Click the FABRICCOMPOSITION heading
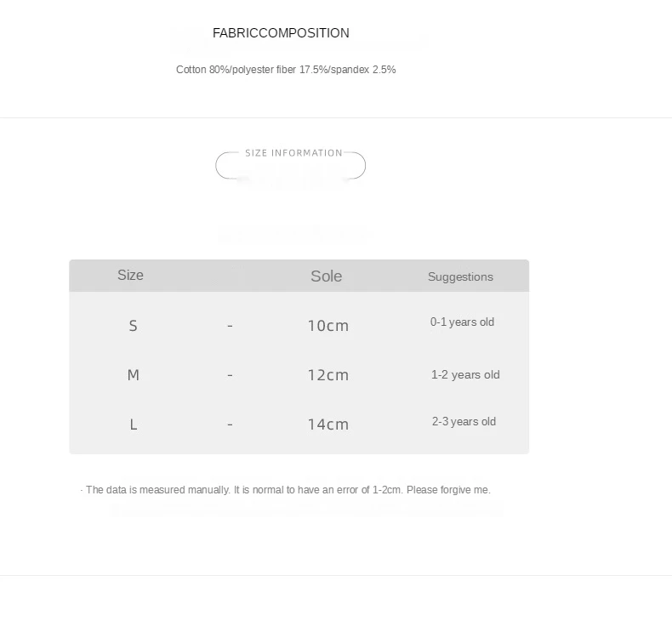 (281, 33)
